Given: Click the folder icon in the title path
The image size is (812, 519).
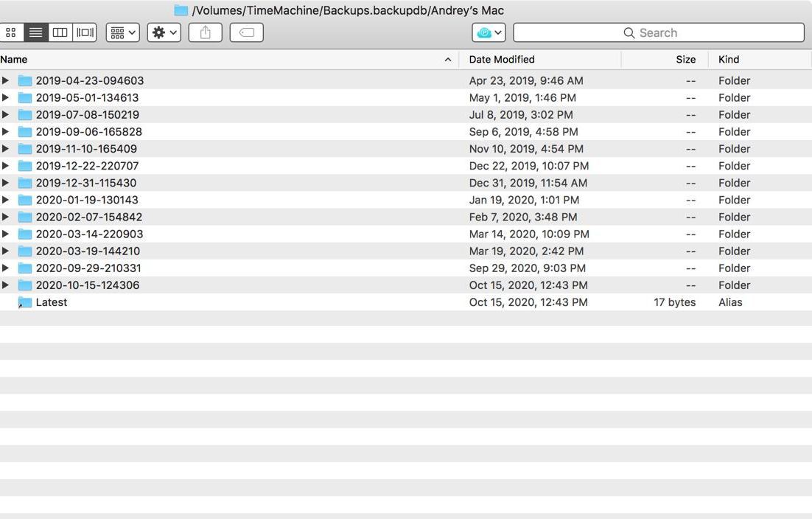Looking at the screenshot, I should (181, 10).
